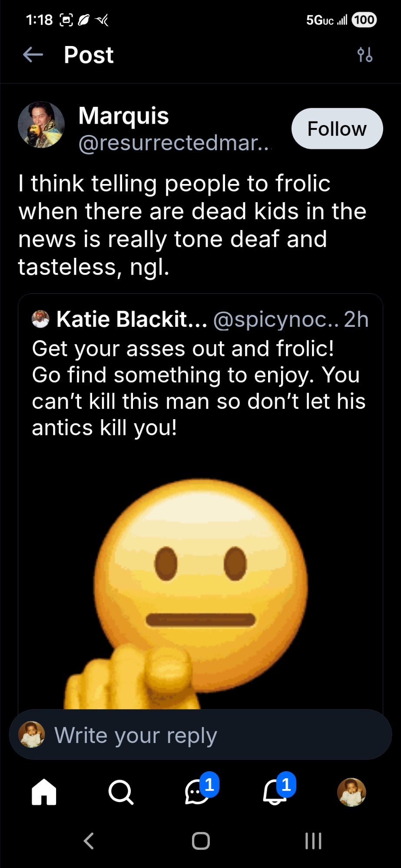This screenshot has height=868, width=401.
Task: Tap Android back navigation button
Action: coord(89,841)
